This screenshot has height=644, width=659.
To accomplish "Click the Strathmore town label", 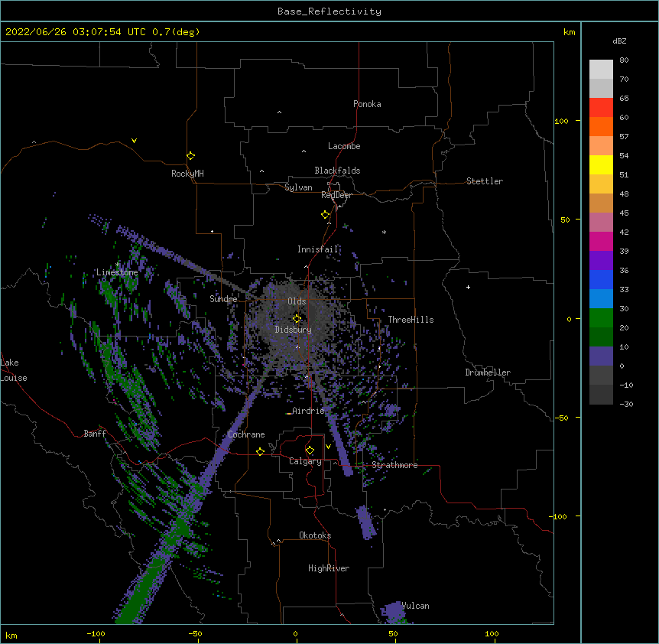I will tap(394, 465).
